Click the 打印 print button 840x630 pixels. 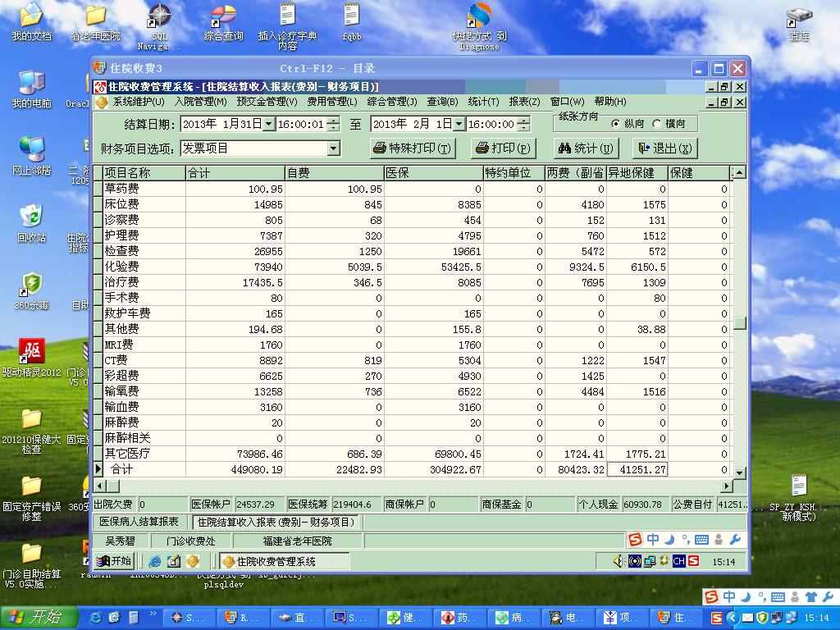pyautogui.click(x=503, y=148)
